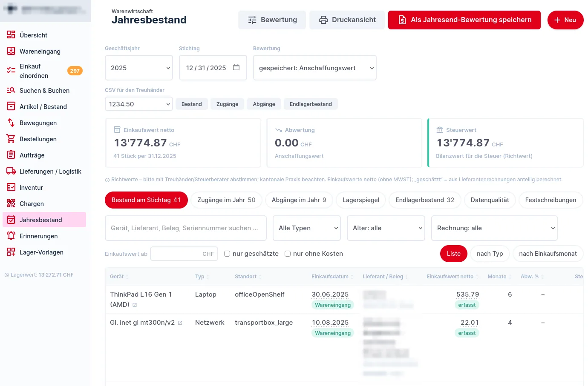Export Bestand CSV
The height and width of the screenshot is (386, 588).
click(192, 104)
